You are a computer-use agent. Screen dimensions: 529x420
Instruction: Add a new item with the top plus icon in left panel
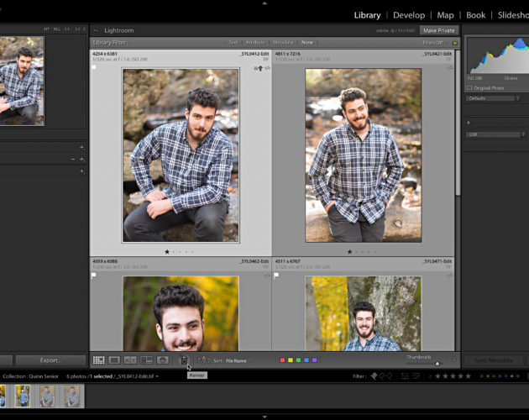pyautogui.click(x=81, y=147)
